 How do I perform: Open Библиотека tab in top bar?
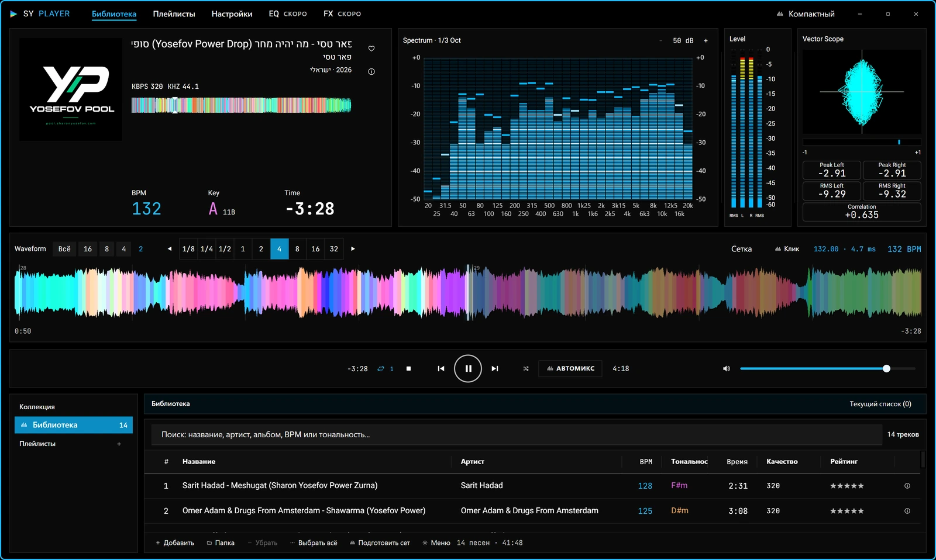point(114,14)
